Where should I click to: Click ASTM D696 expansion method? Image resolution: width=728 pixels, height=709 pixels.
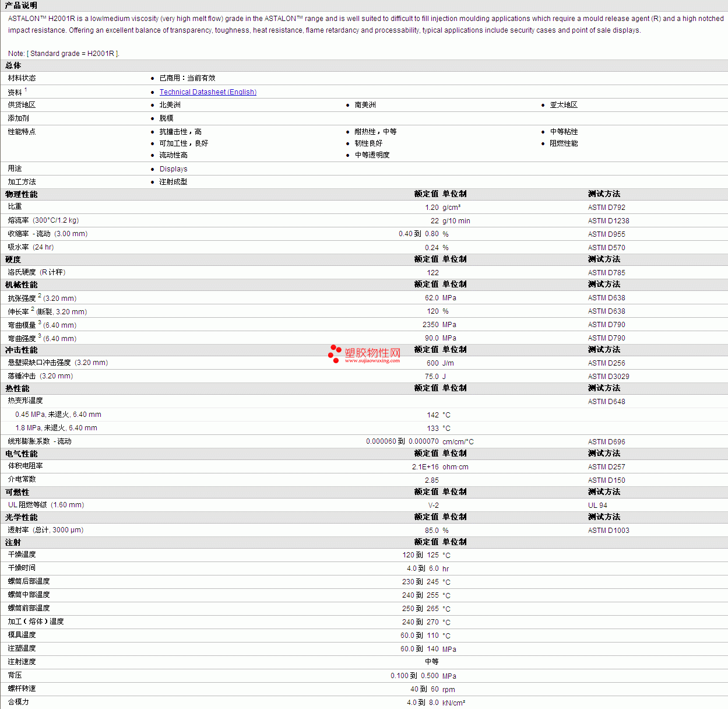point(607,442)
